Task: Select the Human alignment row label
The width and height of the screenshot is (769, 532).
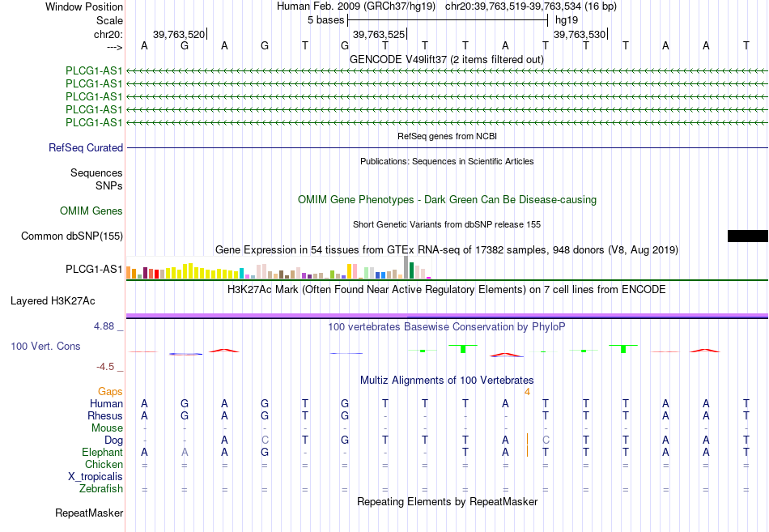Action: [x=106, y=404]
